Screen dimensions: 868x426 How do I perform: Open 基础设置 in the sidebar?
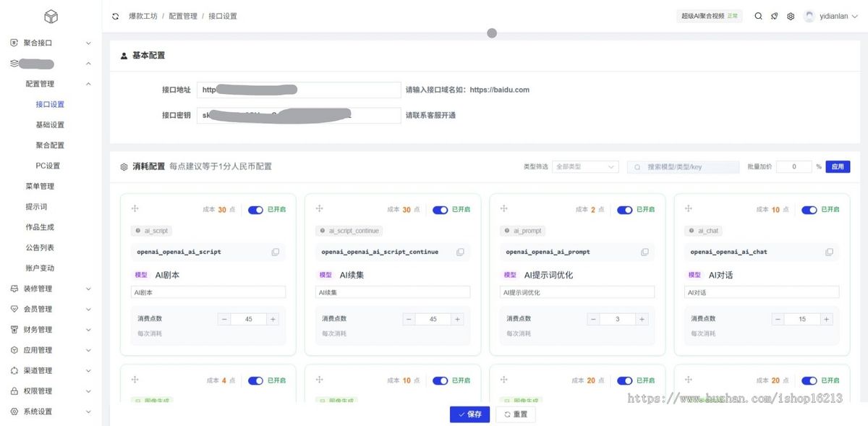(50, 124)
